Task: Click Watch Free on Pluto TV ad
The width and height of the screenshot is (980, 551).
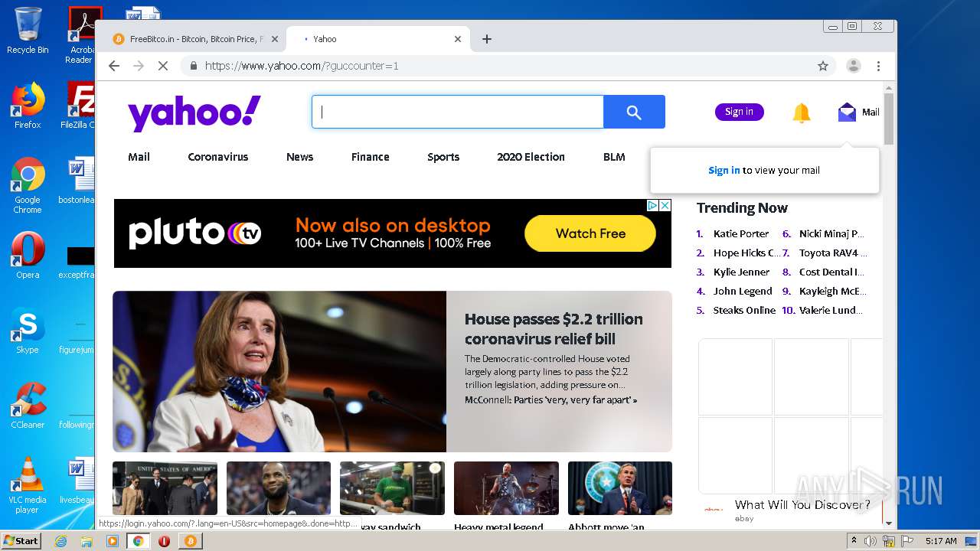Action: pyautogui.click(x=590, y=233)
